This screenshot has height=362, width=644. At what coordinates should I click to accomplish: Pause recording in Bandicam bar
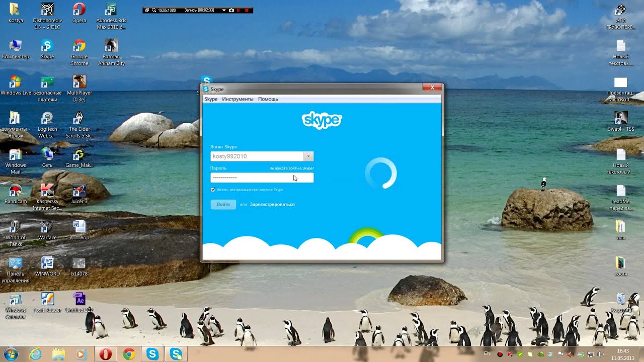coord(238,10)
